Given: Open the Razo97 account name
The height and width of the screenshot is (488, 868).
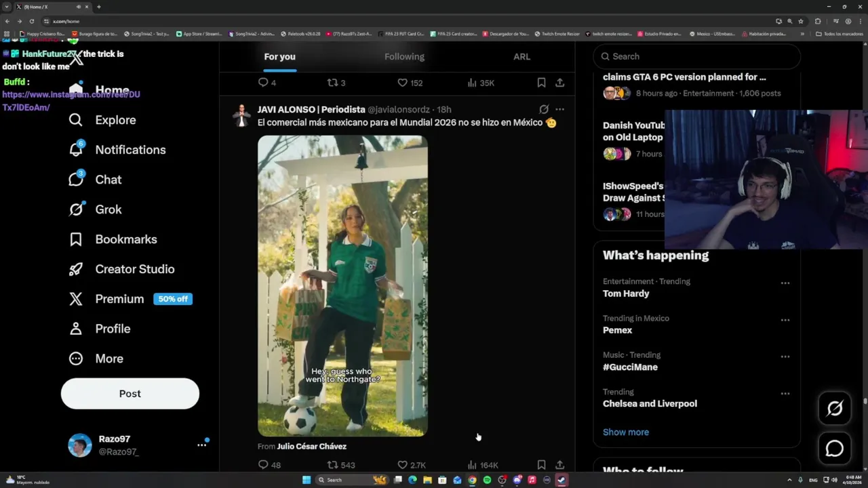Looking at the screenshot, I should [x=114, y=439].
